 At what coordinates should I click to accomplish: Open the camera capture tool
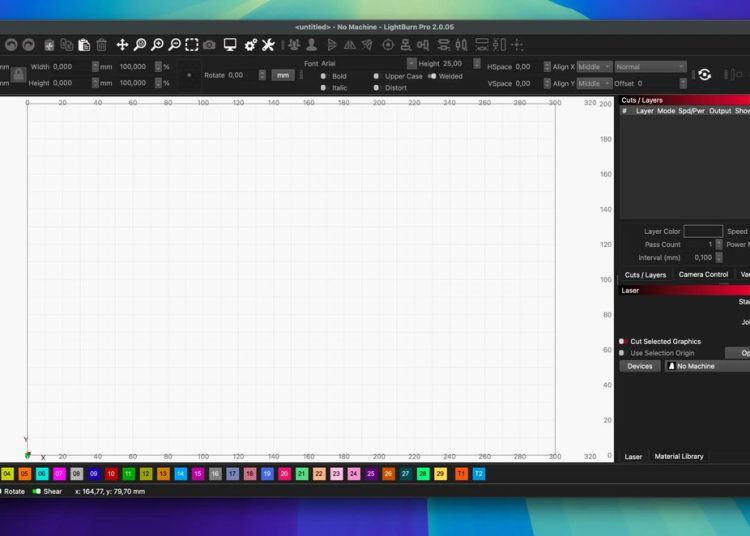209,45
